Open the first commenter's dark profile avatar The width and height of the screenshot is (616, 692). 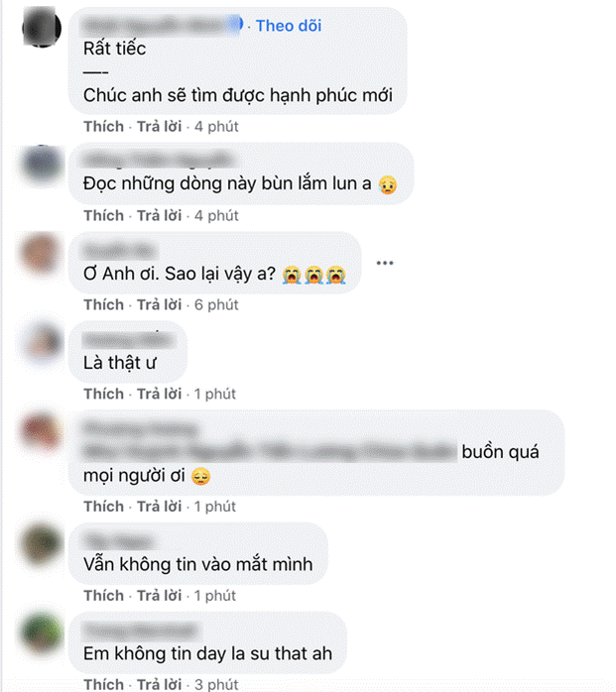[x=42, y=28]
